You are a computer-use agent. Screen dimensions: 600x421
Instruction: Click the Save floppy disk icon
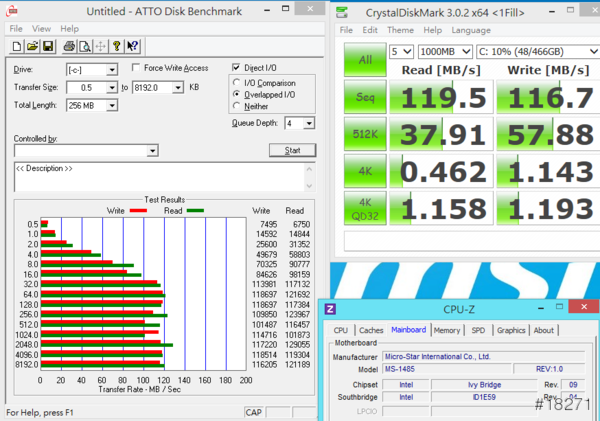click(x=49, y=46)
